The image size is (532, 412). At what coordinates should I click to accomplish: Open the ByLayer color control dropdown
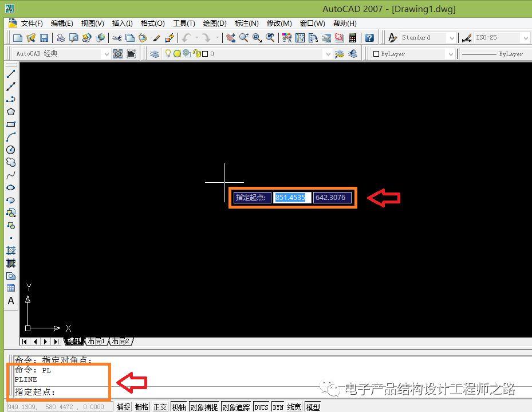[451, 54]
